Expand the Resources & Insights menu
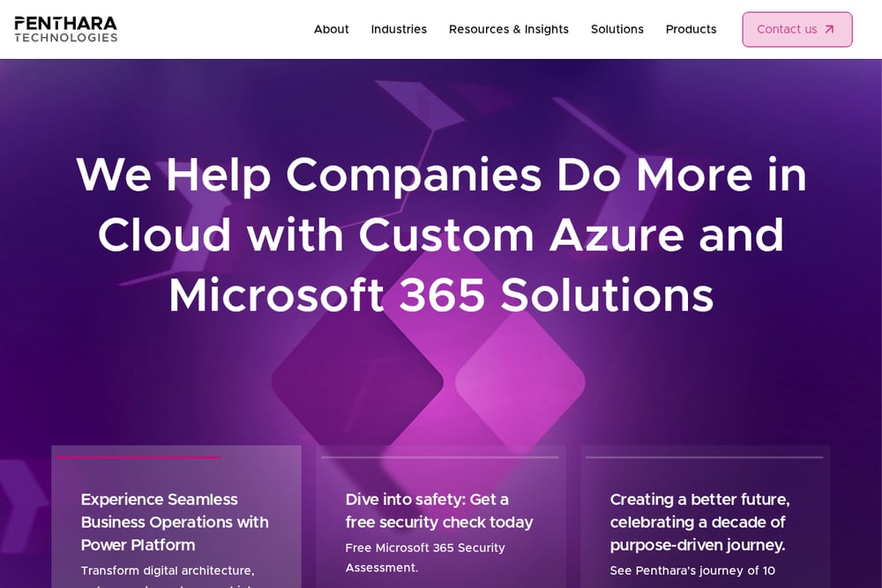 pos(509,29)
